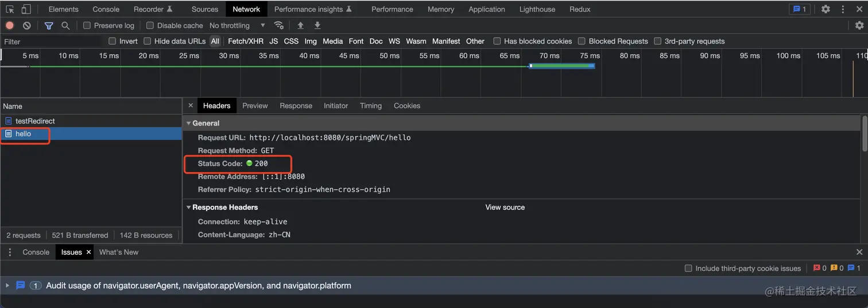This screenshot has width=868, height=308.
Task: Click View source for response headers
Action: click(x=505, y=207)
